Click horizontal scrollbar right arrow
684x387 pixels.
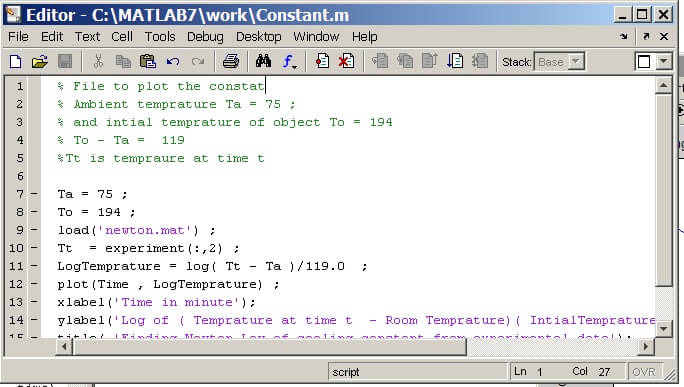[x=646, y=347]
